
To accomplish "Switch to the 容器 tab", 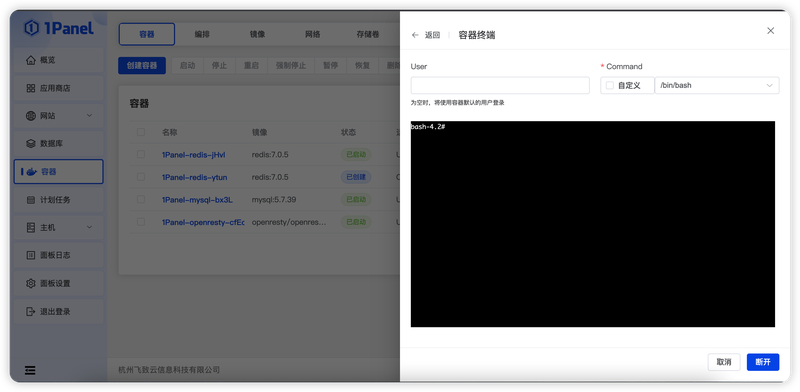I will pyautogui.click(x=147, y=34).
